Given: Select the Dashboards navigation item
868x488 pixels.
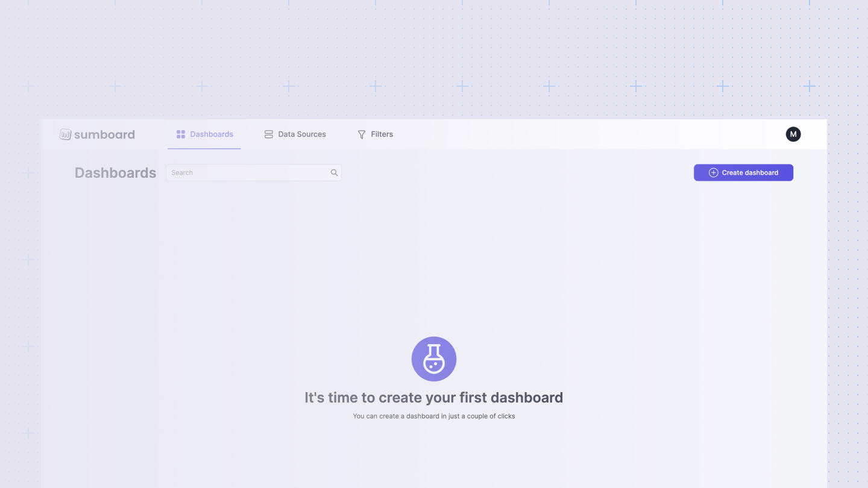Looking at the screenshot, I should point(204,134).
